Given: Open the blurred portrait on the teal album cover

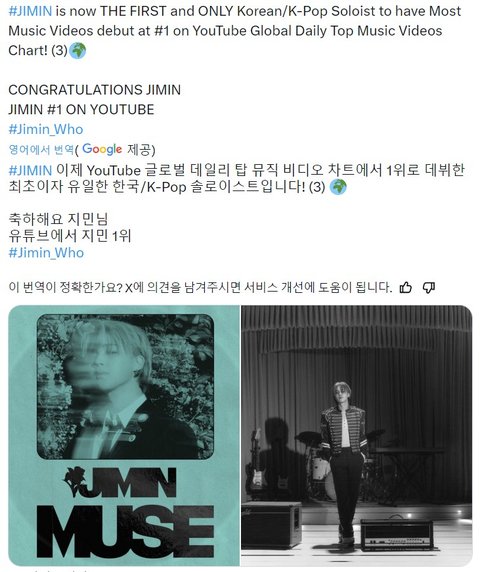Looking at the screenshot, I should tap(125, 386).
